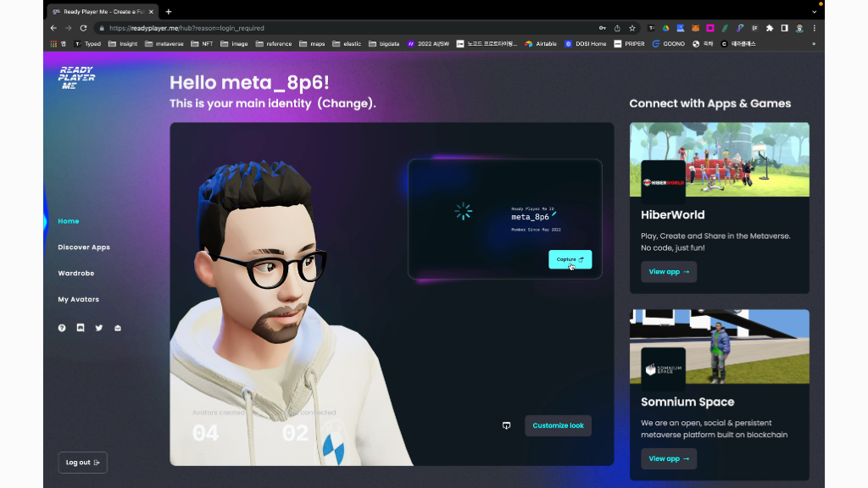Open Discover Apps from the sidebar

[x=84, y=247]
